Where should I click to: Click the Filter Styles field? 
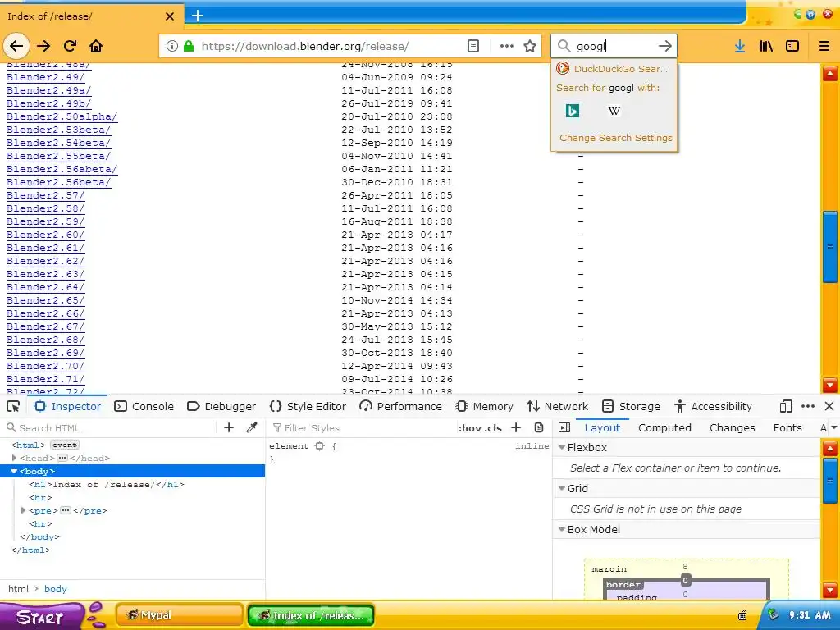tap(362, 428)
